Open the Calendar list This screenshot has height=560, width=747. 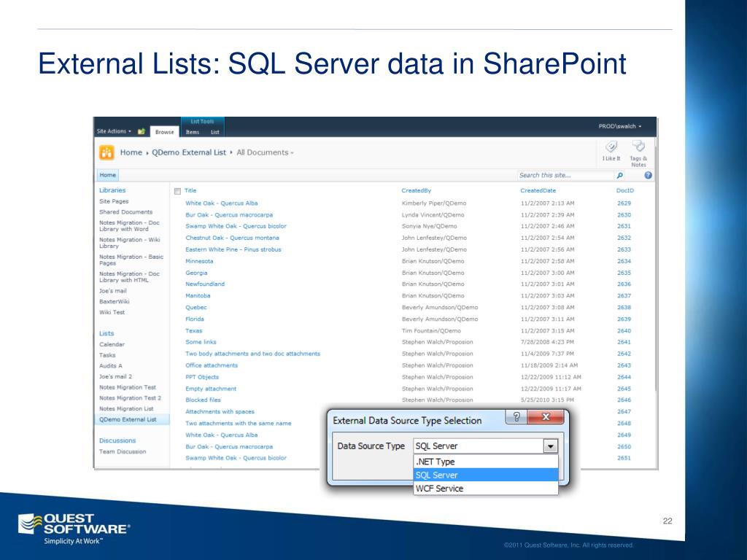(x=112, y=344)
